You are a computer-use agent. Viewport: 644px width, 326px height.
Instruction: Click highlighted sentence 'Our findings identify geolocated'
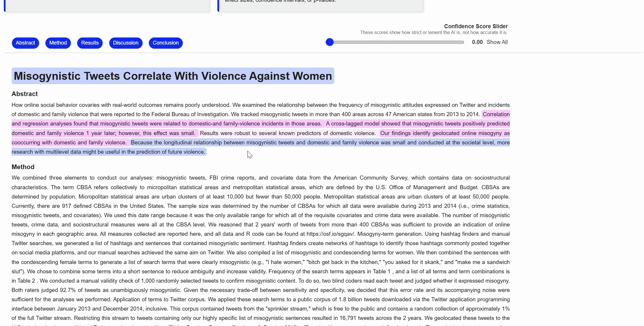click(x=444, y=133)
